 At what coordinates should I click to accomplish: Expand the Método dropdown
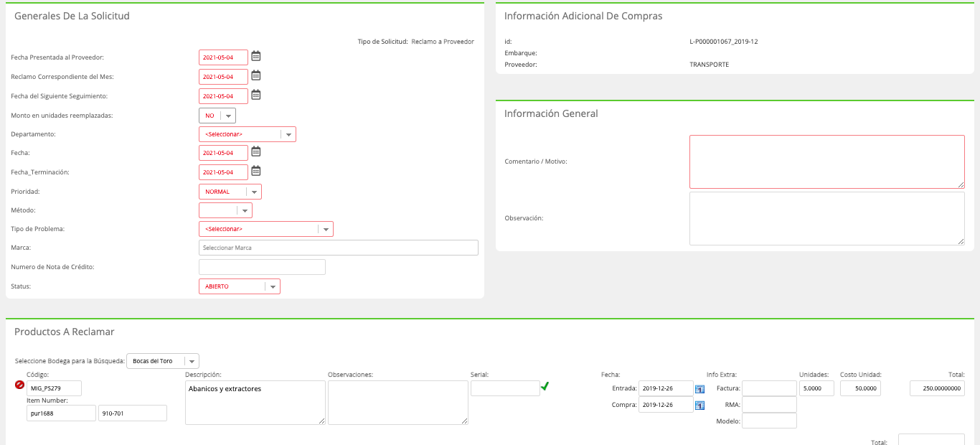[225, 210]
